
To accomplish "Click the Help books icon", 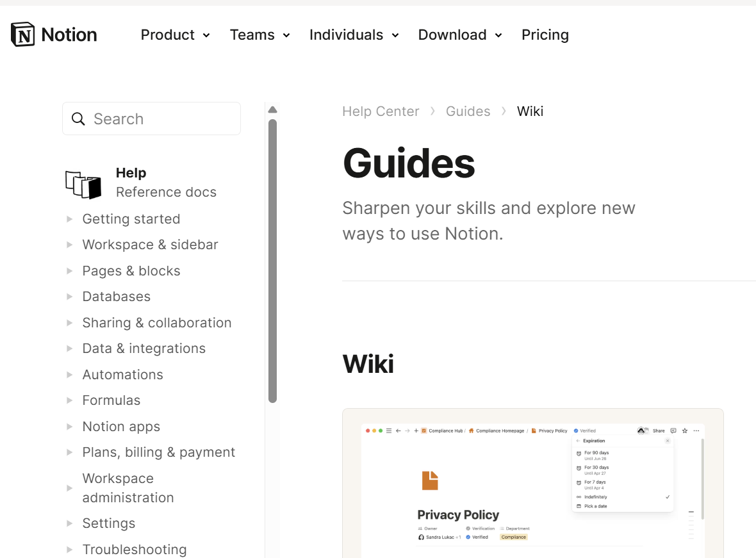I will [83, 185].
